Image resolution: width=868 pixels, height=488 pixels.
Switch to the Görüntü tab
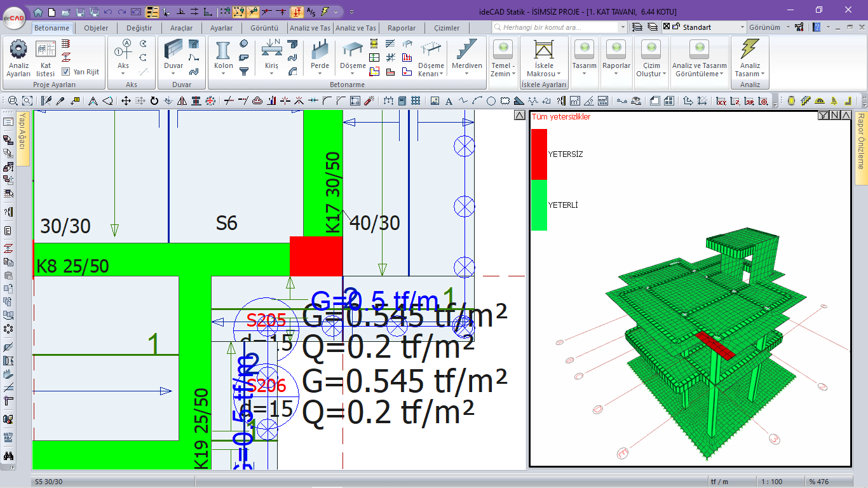pyautogui.click(x=264, y=28)
